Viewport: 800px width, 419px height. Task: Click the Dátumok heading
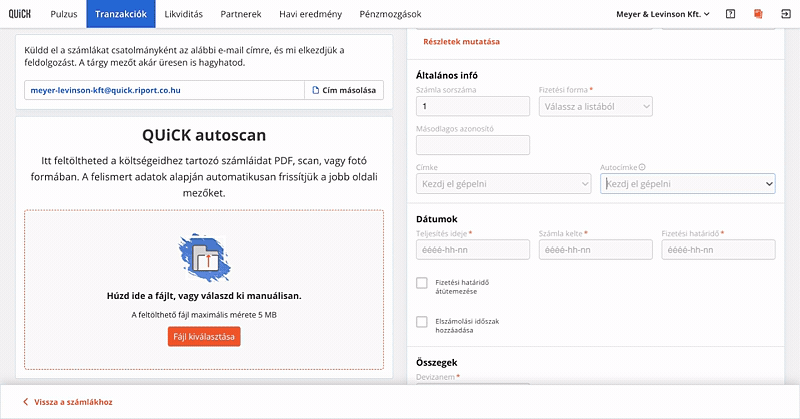[x=437, y=219]
